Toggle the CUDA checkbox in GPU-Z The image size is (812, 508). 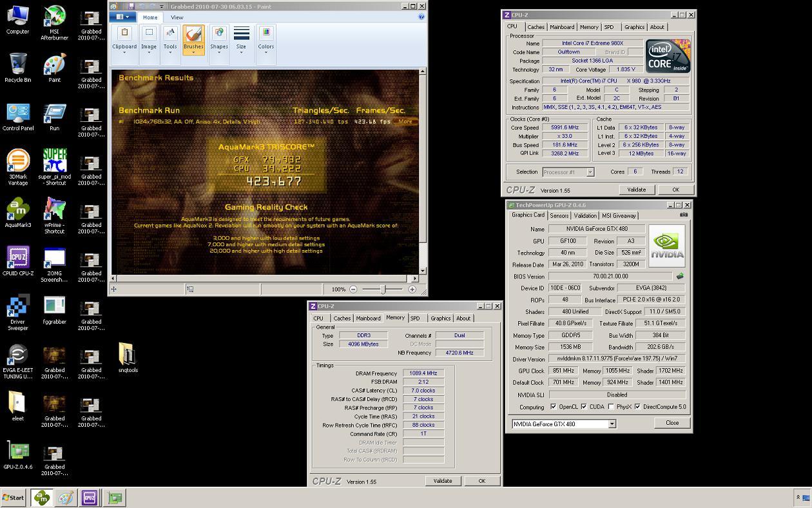[584, 407]
